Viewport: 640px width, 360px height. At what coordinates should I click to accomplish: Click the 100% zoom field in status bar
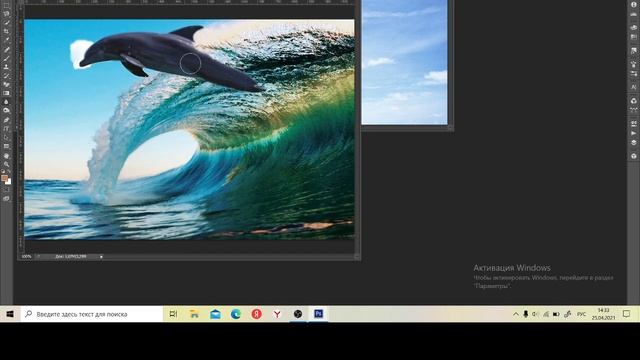pyautogui.click(x=27, y=257)
